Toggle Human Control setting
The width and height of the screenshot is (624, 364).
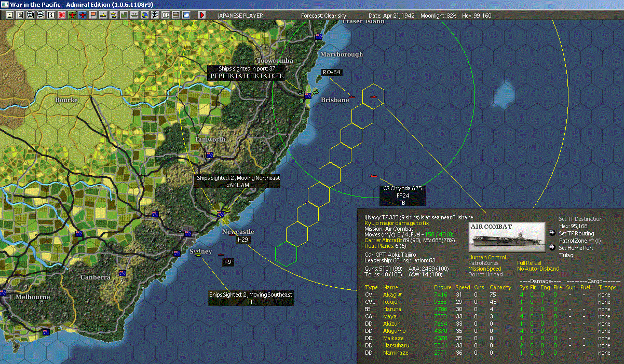[486, 257]
